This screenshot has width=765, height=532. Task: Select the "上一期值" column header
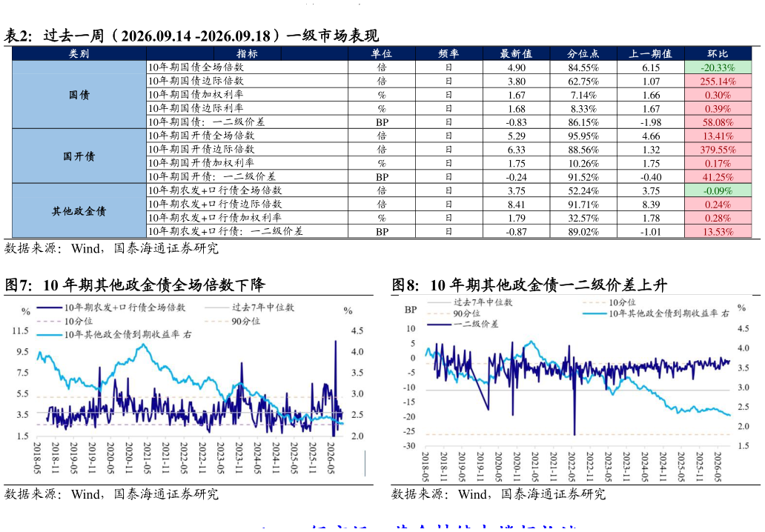tap(650, 53)
